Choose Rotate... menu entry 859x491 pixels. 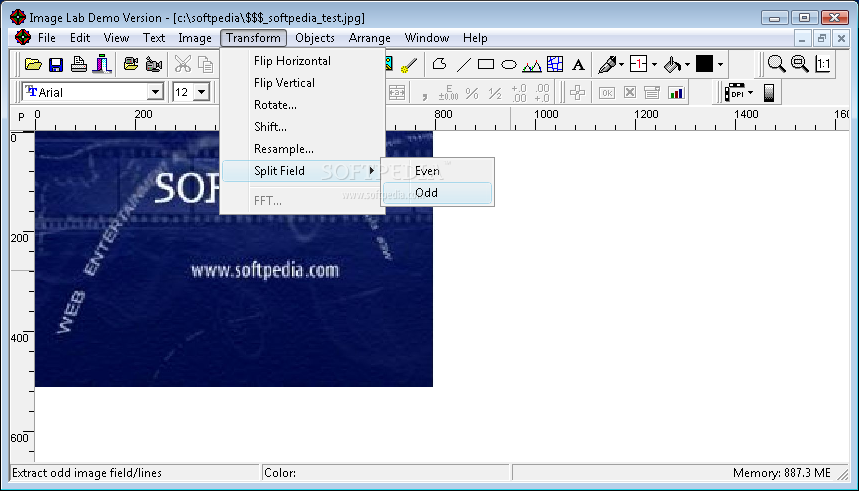coord(303,105)
